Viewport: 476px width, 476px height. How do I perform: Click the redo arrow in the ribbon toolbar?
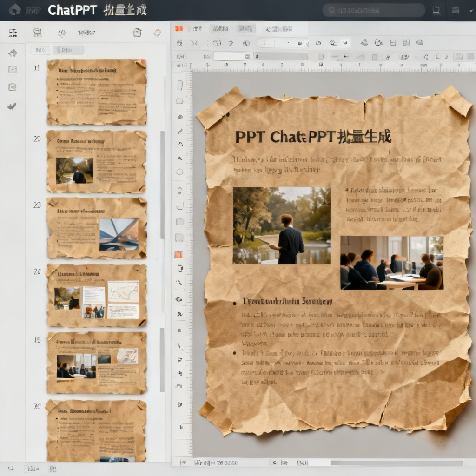coord(231,43)
